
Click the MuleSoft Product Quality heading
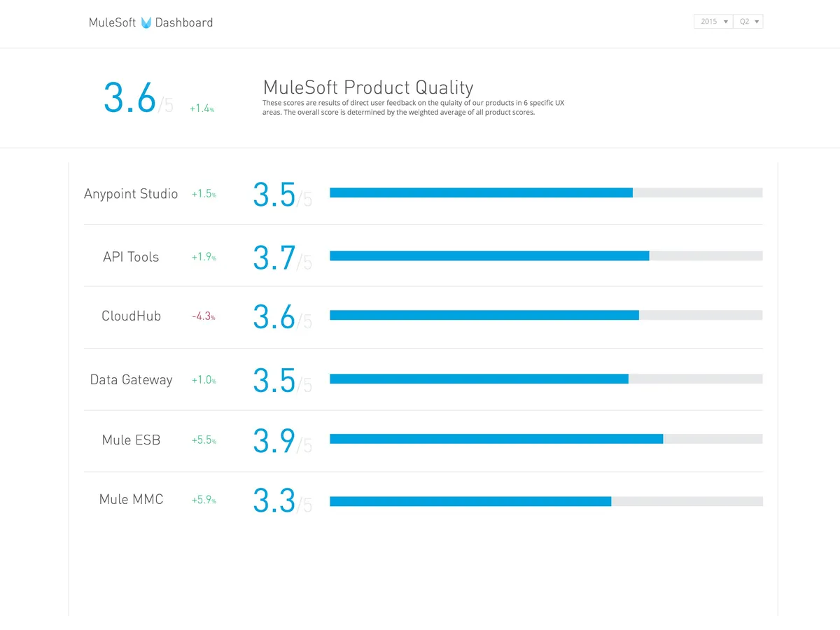click(x=367, y=87)
